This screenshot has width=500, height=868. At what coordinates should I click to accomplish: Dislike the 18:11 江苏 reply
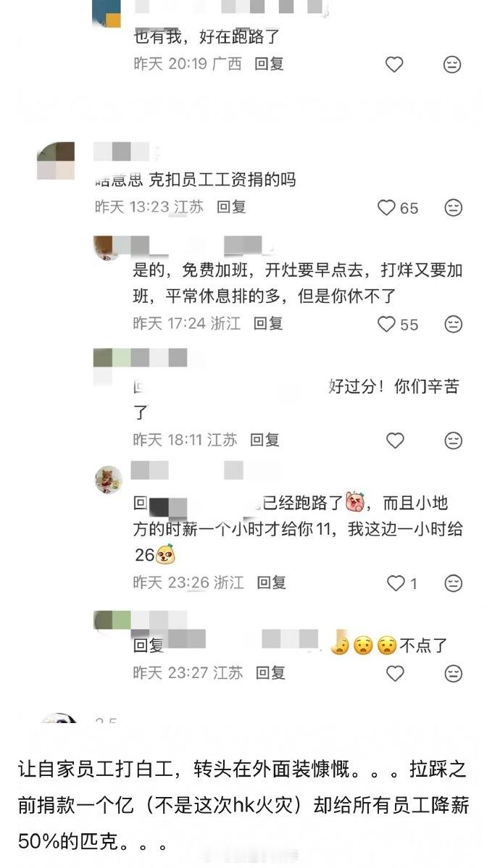coord(454,441)
